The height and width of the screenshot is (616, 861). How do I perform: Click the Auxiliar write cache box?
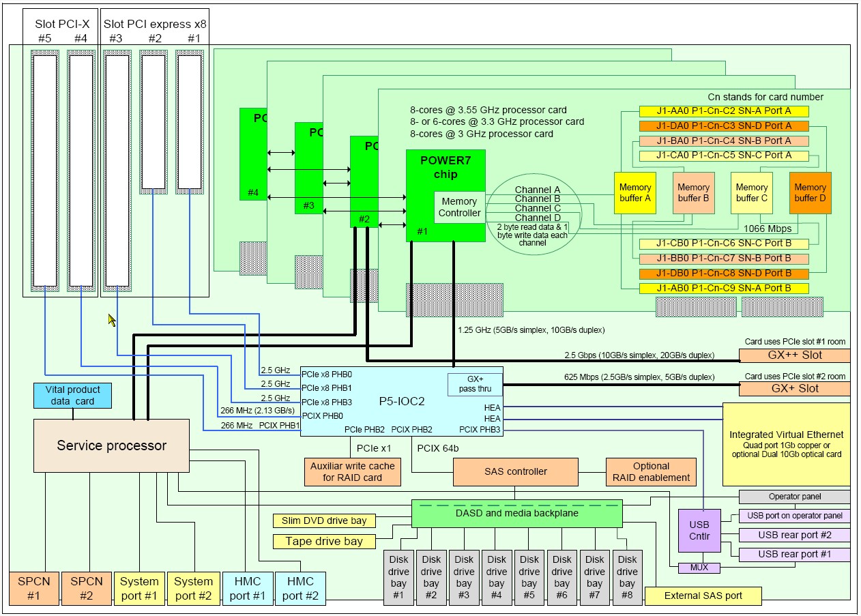(x=353, y=471)
